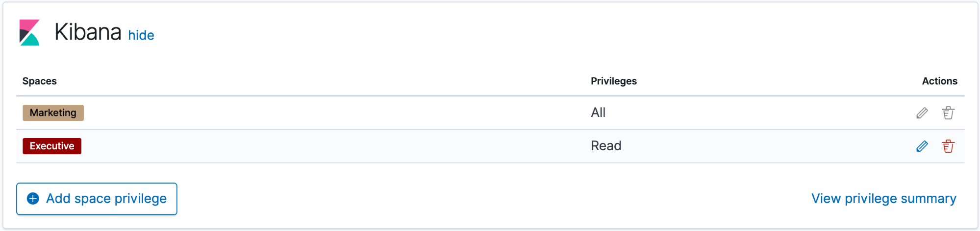
Task: Click the Kibana section title text
Action: click(88, 32)
